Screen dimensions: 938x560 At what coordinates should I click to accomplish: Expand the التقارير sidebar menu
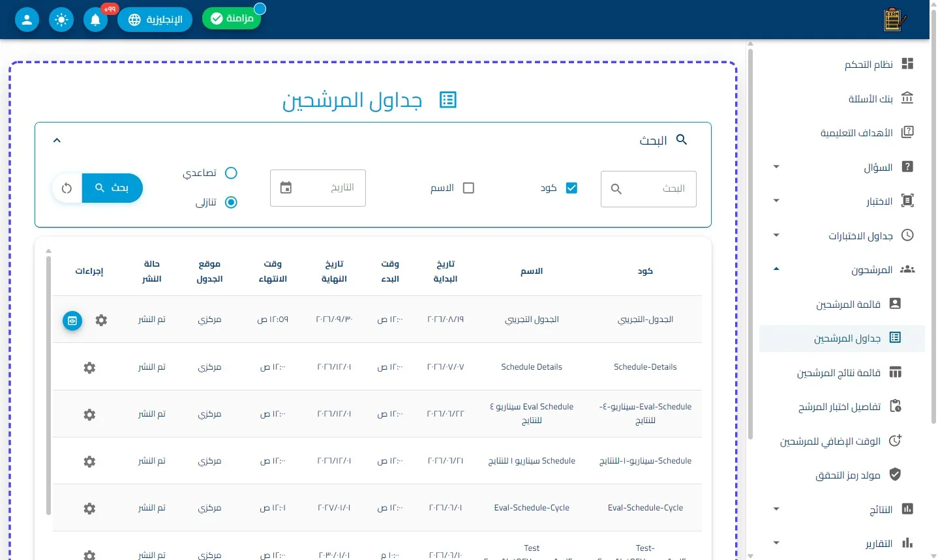click(842, 543)
